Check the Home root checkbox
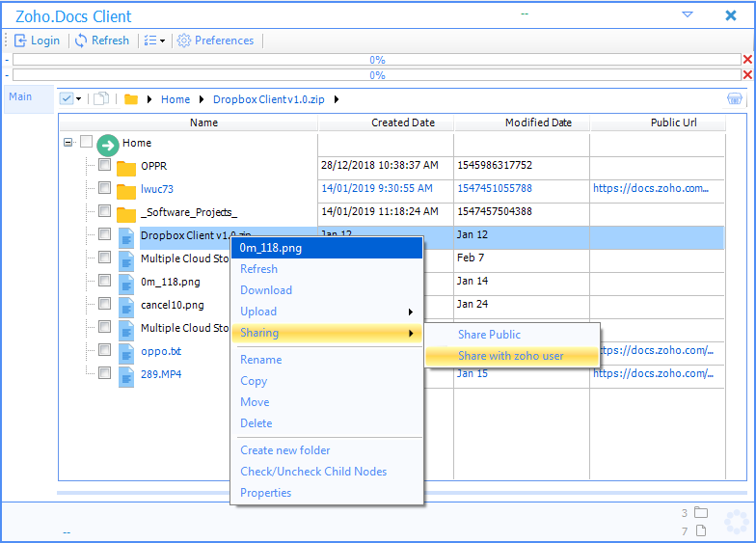 coord(87,141)
